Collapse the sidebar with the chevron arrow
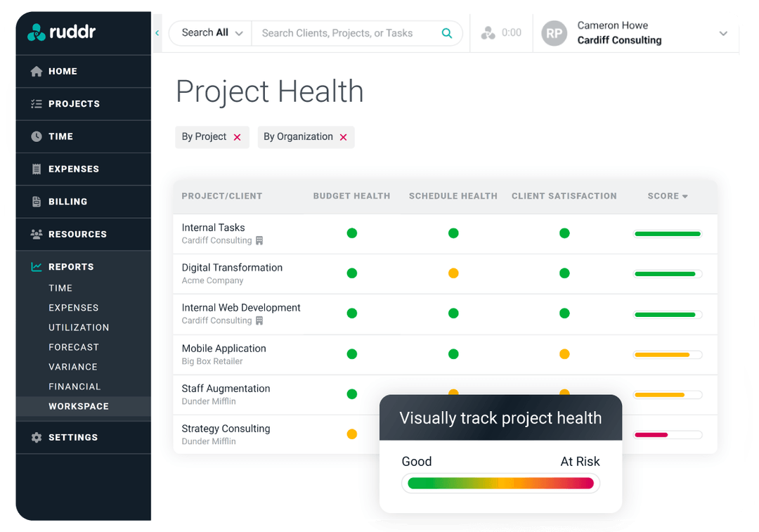 [x=156, y=32]
